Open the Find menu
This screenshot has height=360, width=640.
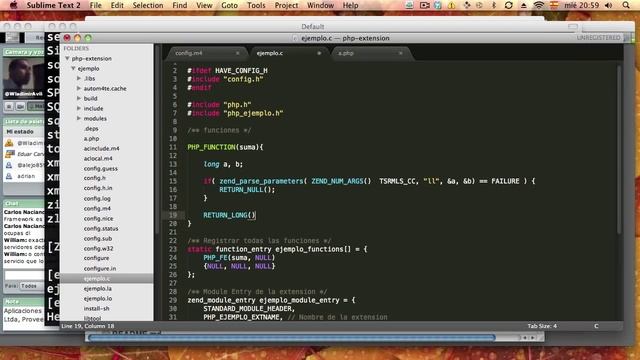(x=180, y=5)
